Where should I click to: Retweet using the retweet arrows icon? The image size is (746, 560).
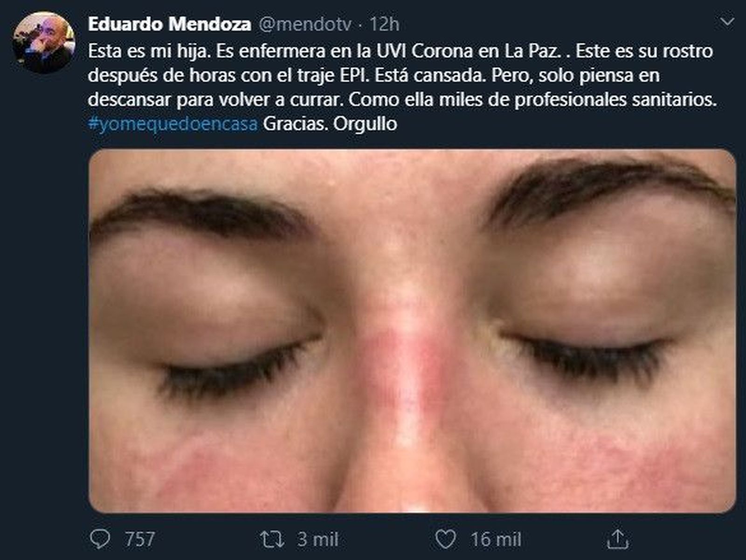click(272, 539)
